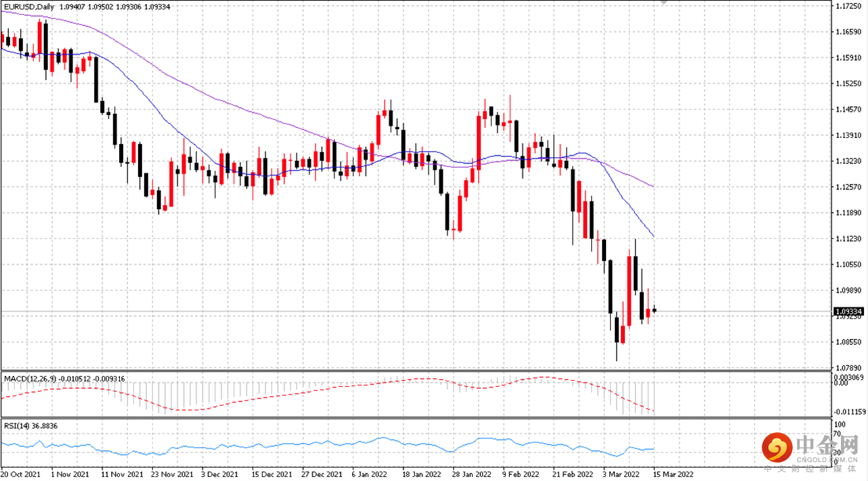The height and width of the screenshot is (481, 868).
Task: Click the 1.17250 price scale label
Action: coord(848,5)
